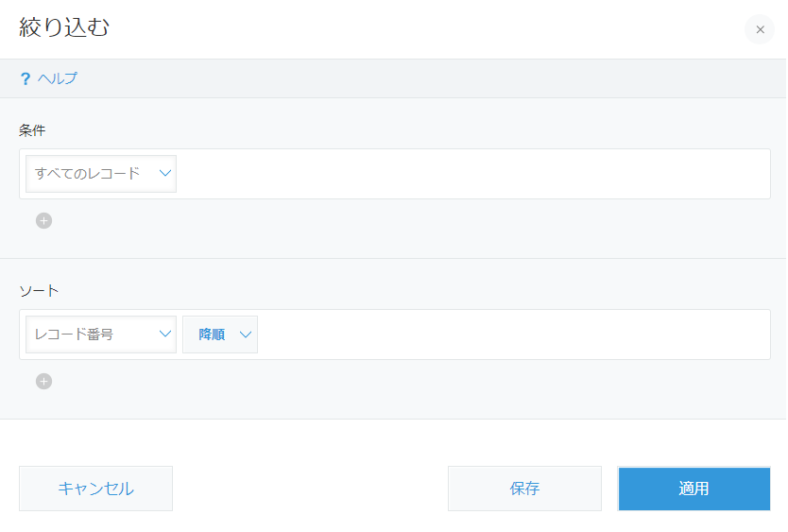Click the ソート section label
Screen dimensions: 788x532
tap(39, 291)
